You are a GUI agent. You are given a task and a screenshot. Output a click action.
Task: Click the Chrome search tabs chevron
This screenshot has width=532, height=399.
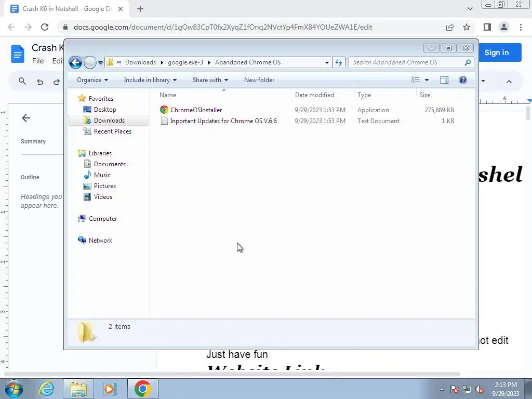pos(470,9)
